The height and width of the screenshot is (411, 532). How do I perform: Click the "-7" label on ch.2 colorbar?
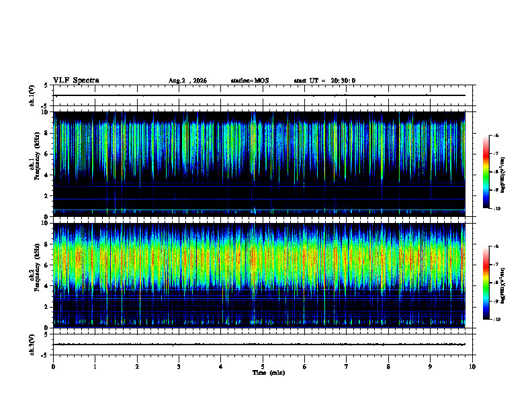click(496, 265)
